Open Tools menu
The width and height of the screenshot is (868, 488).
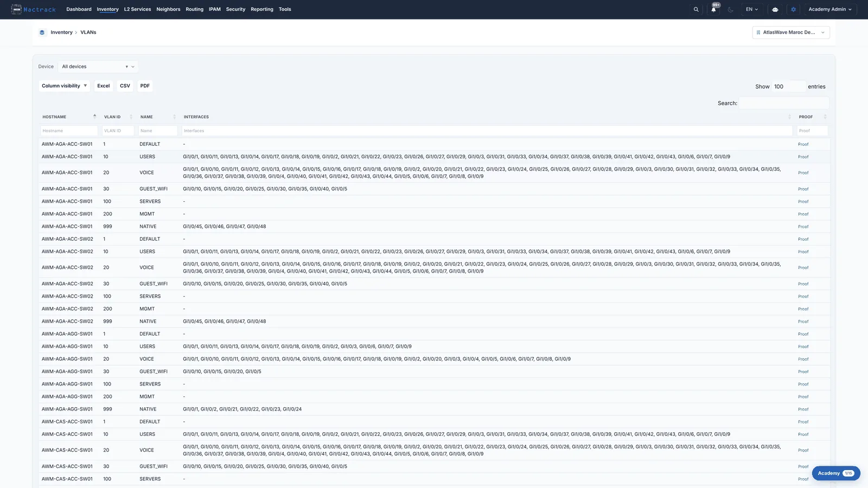(x=285, y=9)
